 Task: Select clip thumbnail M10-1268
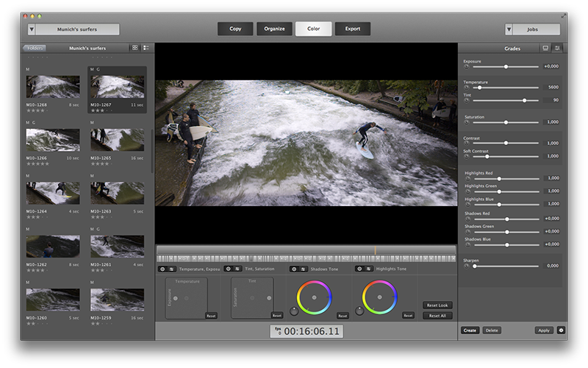(x=53, y=87)
